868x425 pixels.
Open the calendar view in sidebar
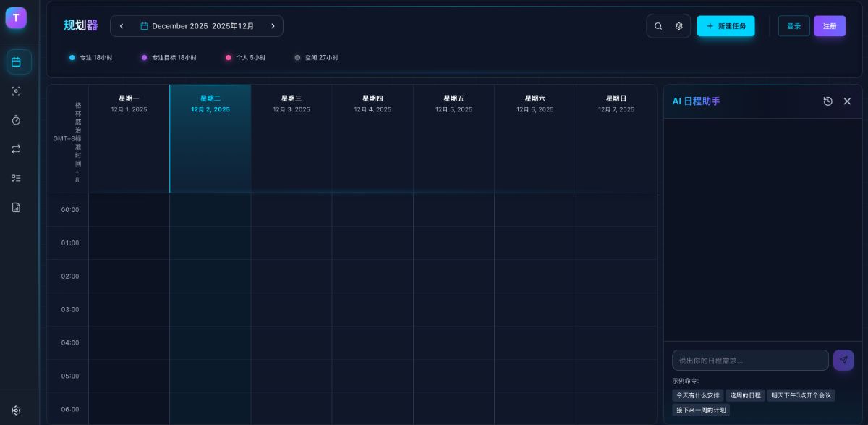tap(16, 62)
